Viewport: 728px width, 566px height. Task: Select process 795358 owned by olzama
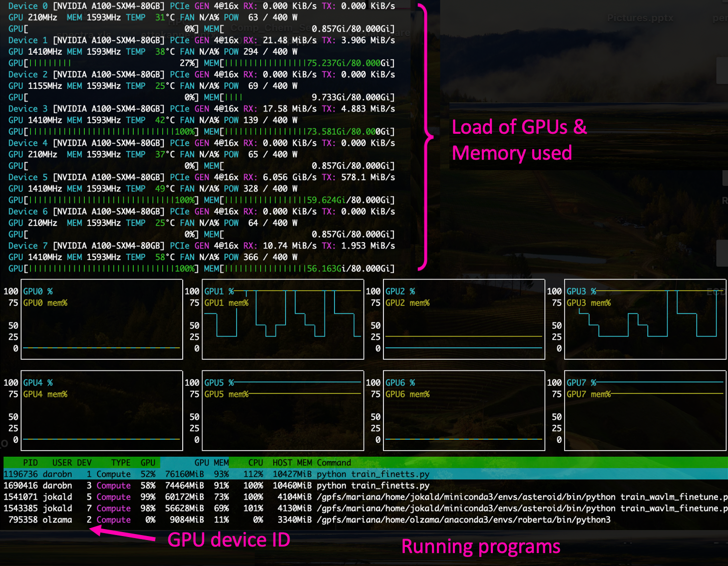tap(365, 520)
